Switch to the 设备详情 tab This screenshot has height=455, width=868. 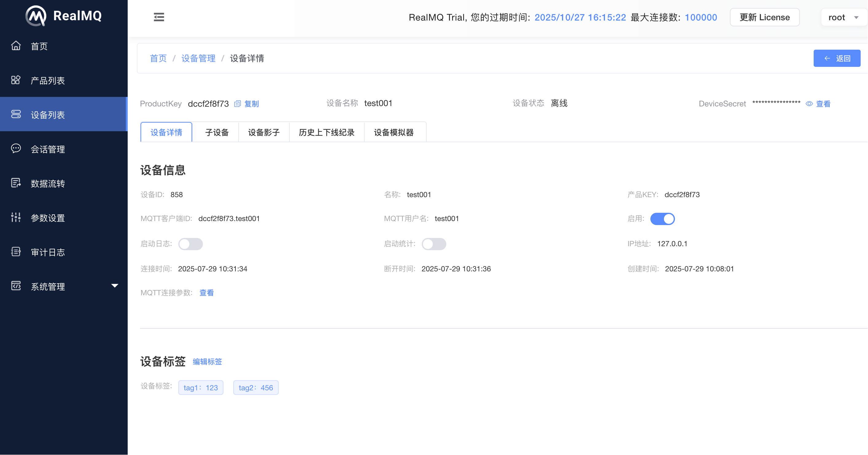166,132
